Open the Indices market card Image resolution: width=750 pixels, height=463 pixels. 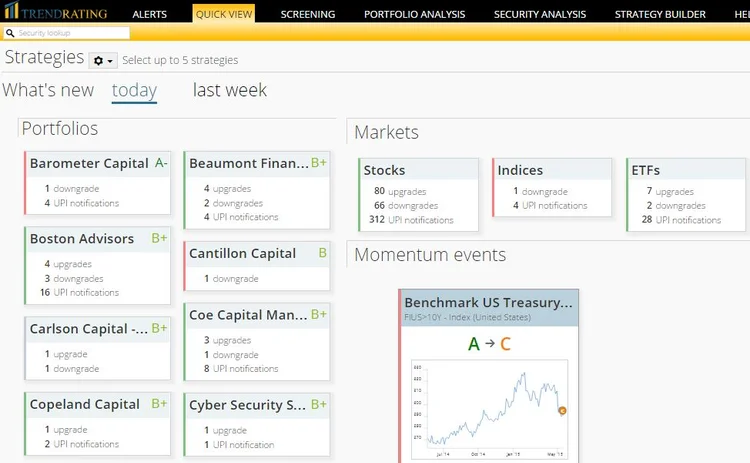click(x=552, y=187)
